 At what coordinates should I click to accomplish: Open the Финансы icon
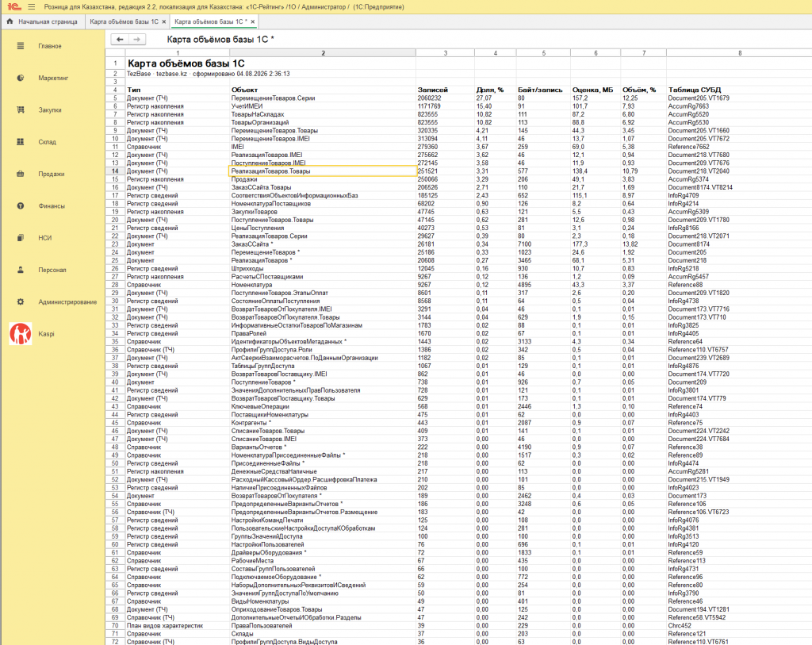(x=20, y=205)
